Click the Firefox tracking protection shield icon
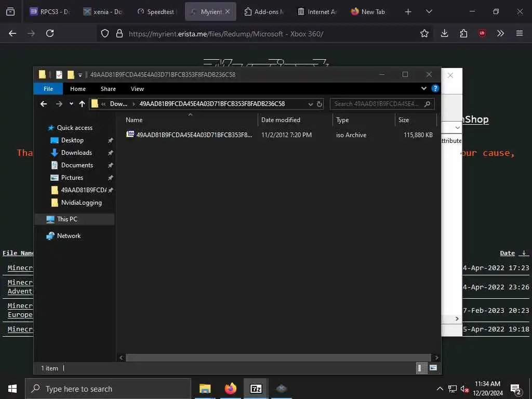The image size is (532, 399). (x=105, y=33)
